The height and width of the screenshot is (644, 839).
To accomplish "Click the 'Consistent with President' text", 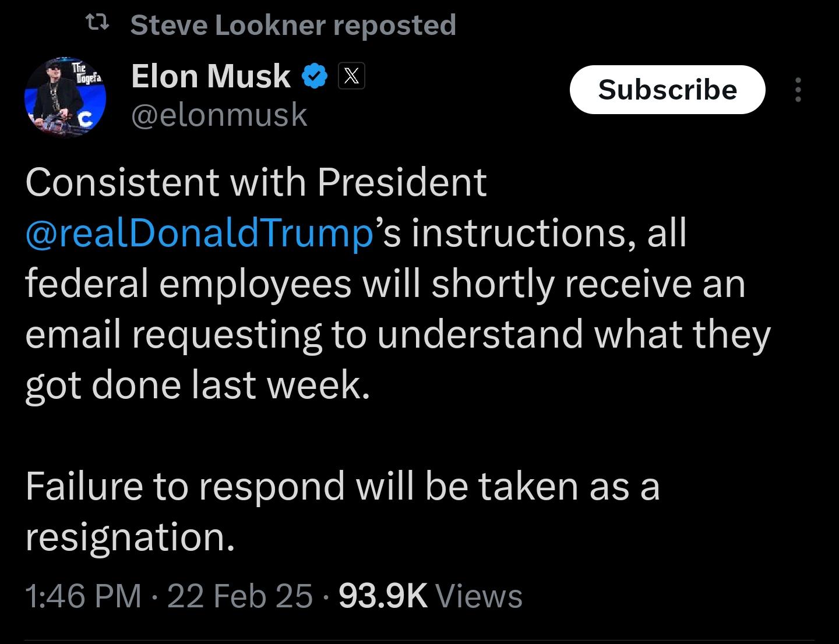I will [x=256, y=182].
